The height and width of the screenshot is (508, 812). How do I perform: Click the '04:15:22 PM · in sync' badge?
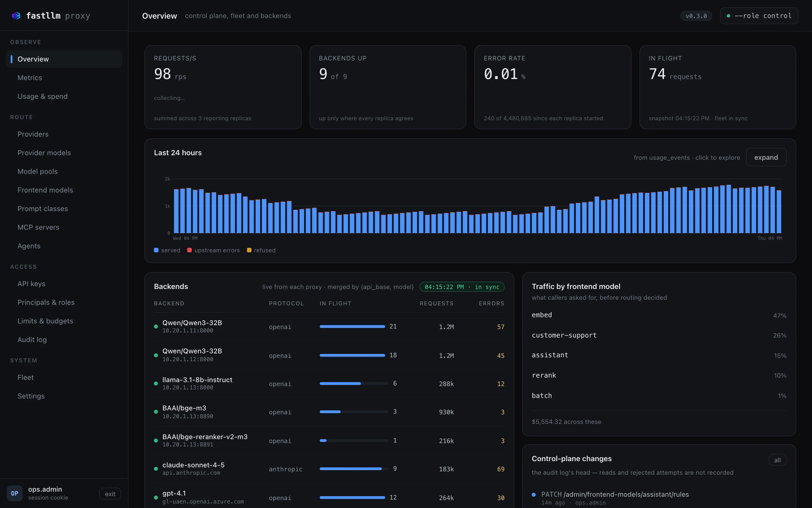tap(462, 287)
